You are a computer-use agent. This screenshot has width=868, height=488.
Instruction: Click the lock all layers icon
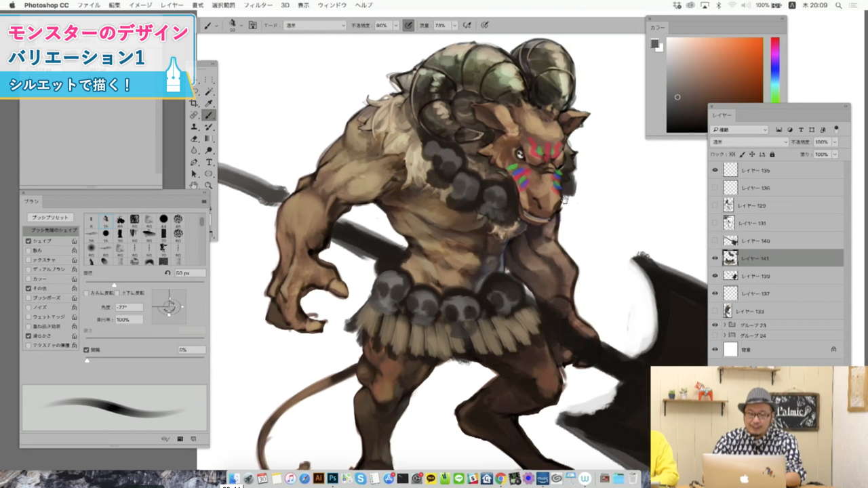point(772,155)
